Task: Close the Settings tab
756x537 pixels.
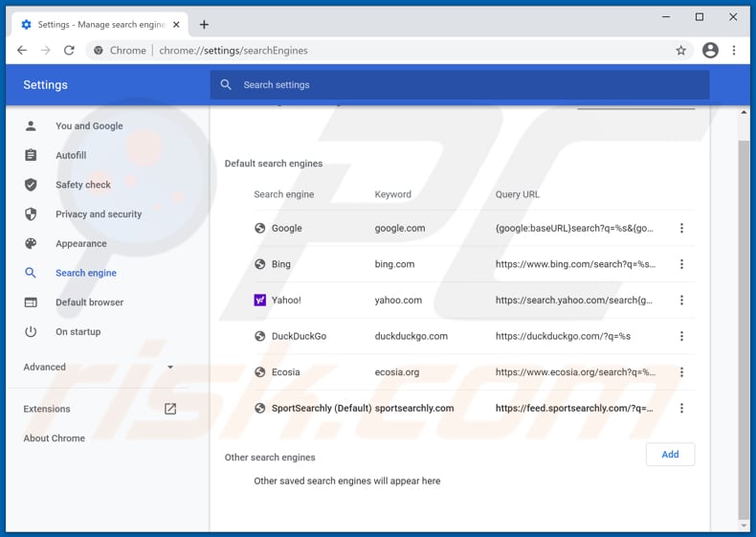Action: (176, 25)
